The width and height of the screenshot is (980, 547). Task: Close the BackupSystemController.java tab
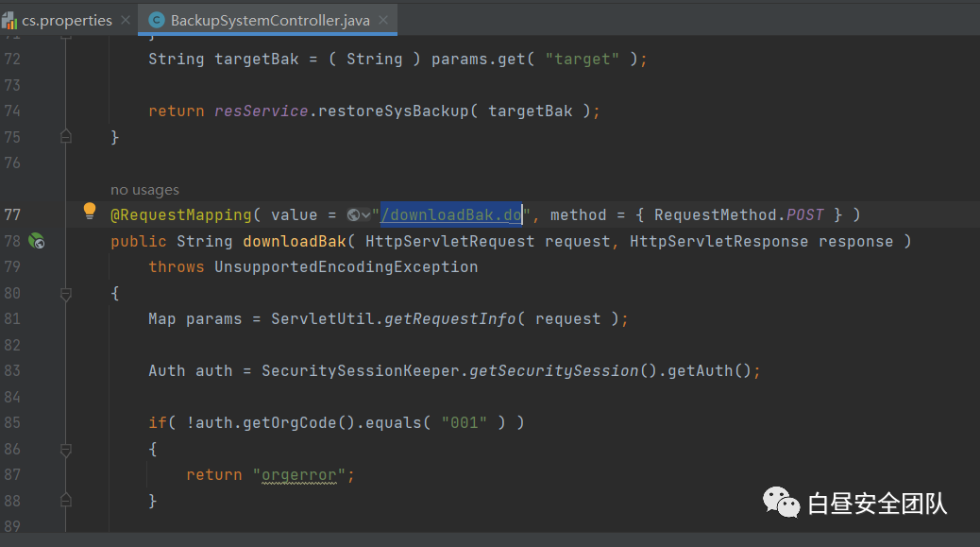click(383, 20)
